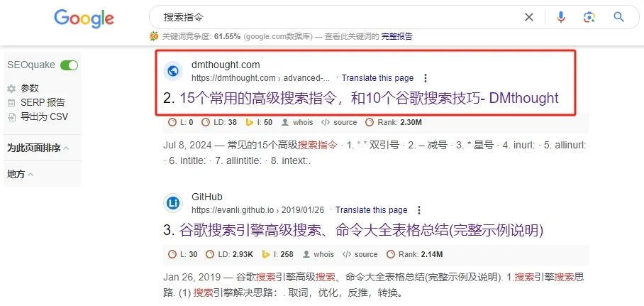
Task: Start voice search with microphone icon
Action: pyautogui.click(x=561, y=17)
